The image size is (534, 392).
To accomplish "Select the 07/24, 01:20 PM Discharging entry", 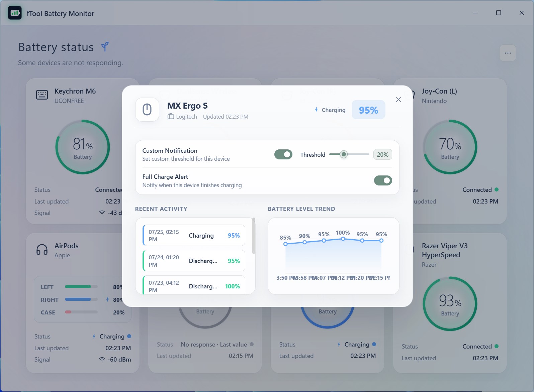I will click(194, 261).
